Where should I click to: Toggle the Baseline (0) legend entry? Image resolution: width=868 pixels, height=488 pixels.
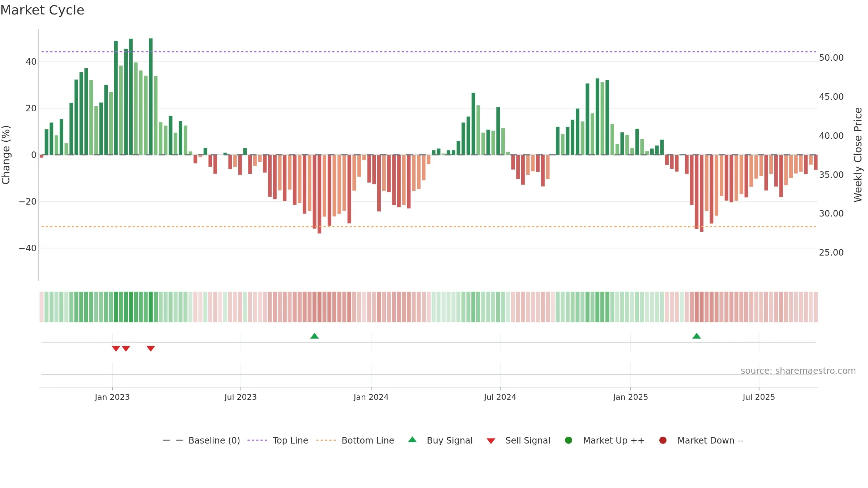click(201, 440)
